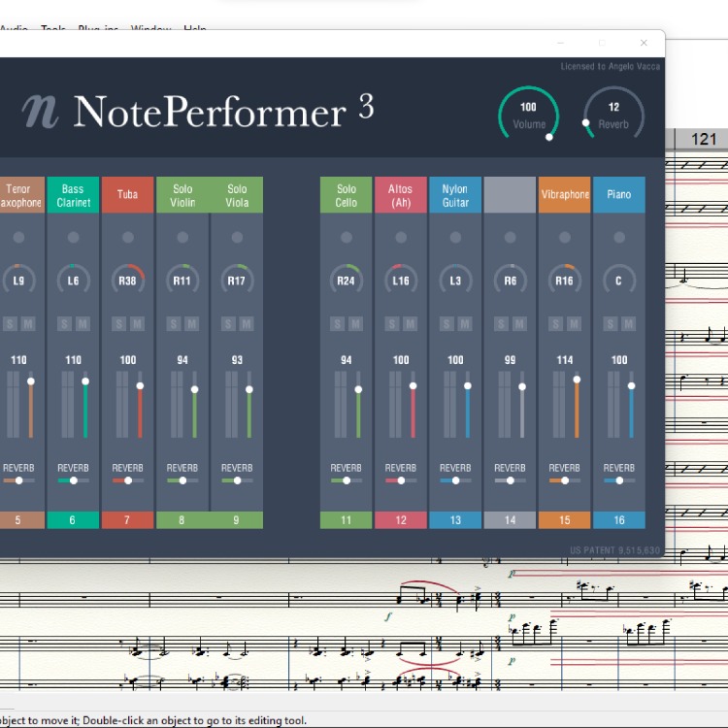The image size is (728, 728).
Task: Mute the Vibraphone channel
Action: click(x=574, y=323)
